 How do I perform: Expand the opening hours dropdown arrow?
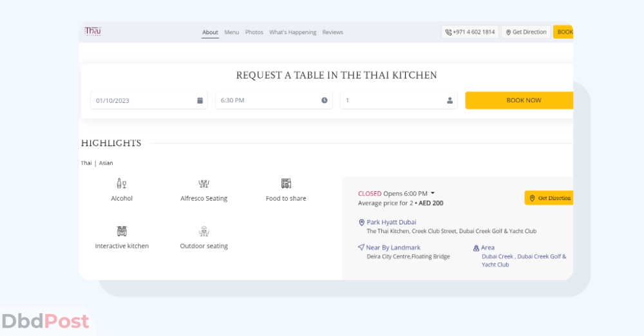pos(433,193)
